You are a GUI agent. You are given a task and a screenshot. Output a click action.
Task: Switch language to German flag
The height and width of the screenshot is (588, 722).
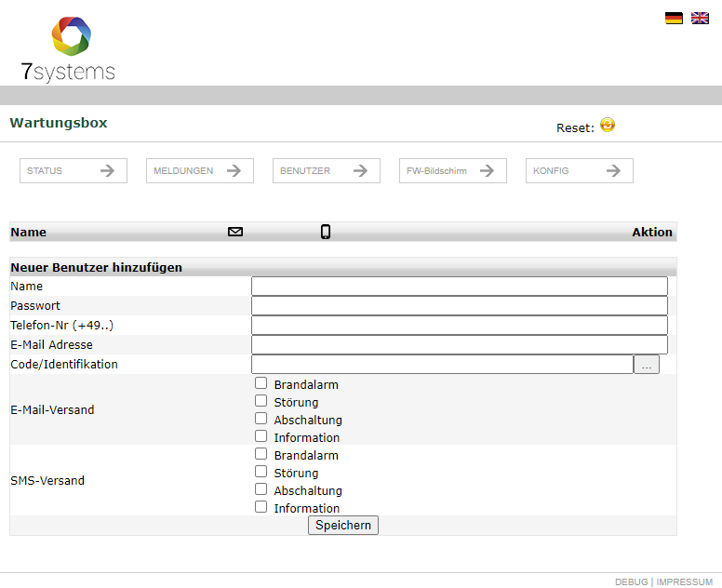click(x=674, y=18)
